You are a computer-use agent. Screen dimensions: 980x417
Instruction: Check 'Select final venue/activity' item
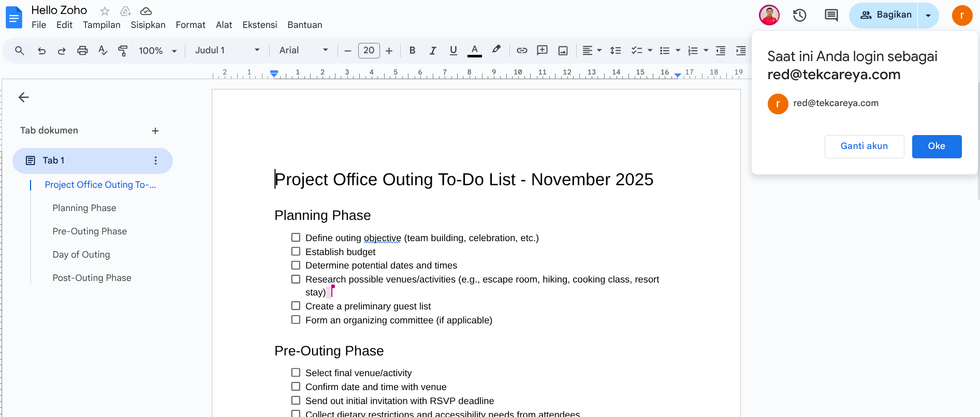pyautogui.click(x=296, y=373)
